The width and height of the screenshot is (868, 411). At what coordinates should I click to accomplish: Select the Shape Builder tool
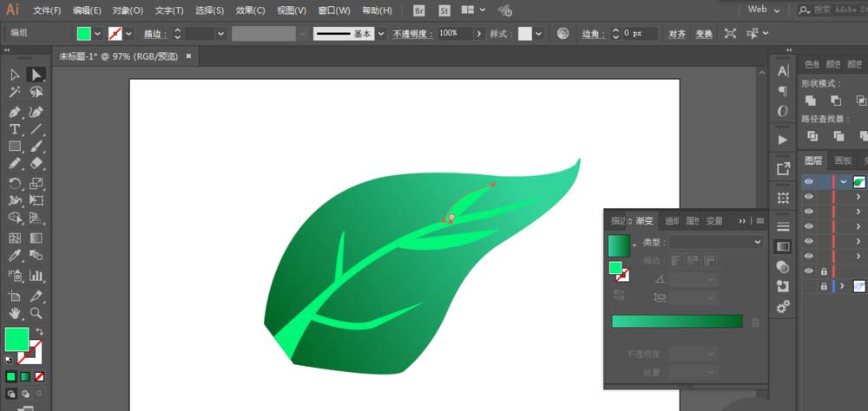pos(15,218)
